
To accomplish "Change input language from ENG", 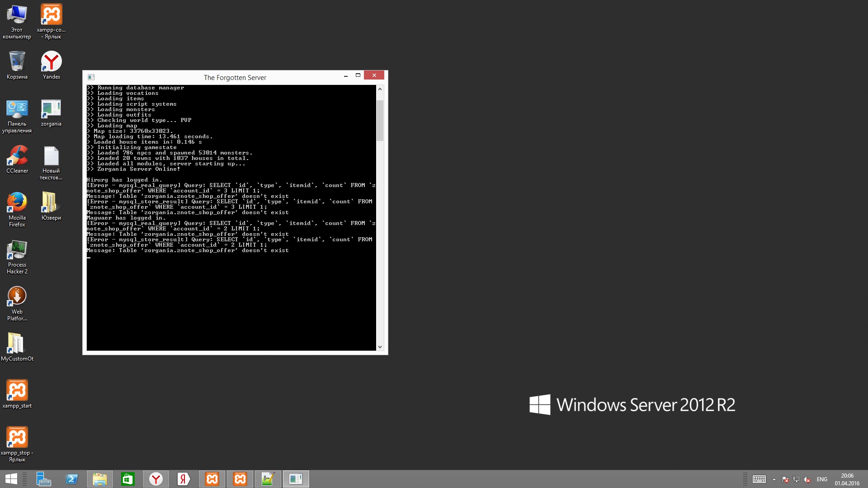I will 822,479.
